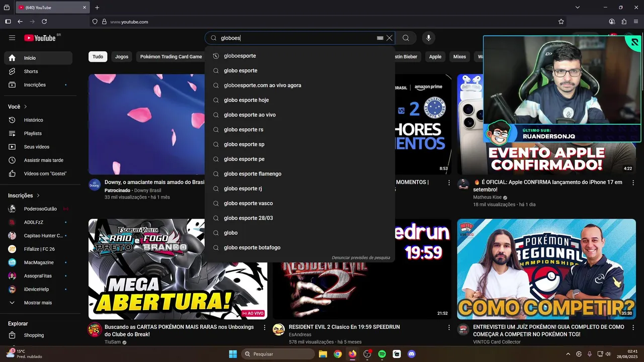The height and width of the screenshot is (362, 644).
Task: Open more options for ENTREVISTEI UM JUÍZ video
Action: [633, 327]
